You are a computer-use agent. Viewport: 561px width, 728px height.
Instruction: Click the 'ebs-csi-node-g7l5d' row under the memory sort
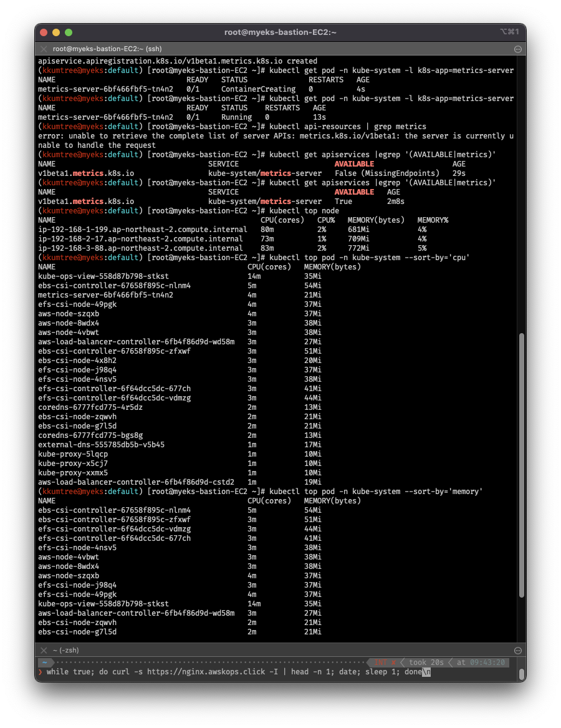[x=180, y=632]
